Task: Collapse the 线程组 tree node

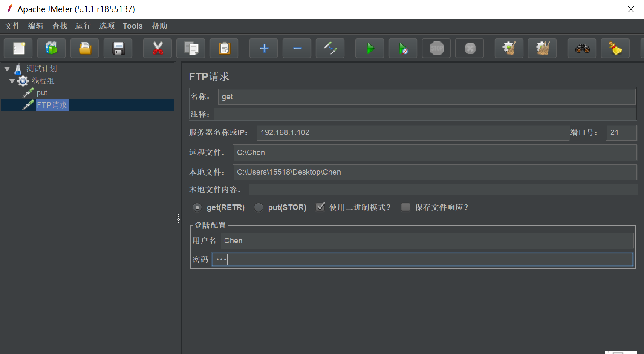Action: [x=12, y=81]
